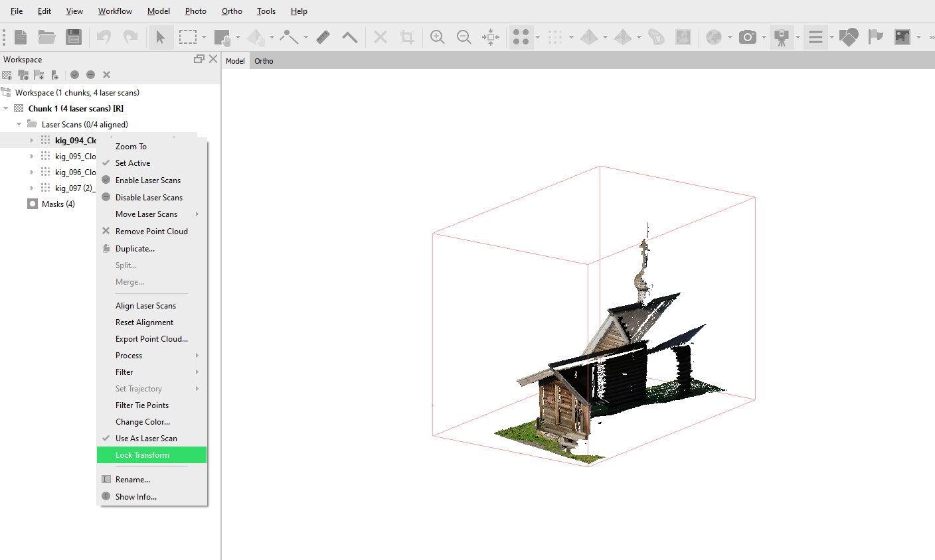The image size is (935, 560).
Task: Click Disable Items minus icon in Workspace toolbar
Action: 90,75
